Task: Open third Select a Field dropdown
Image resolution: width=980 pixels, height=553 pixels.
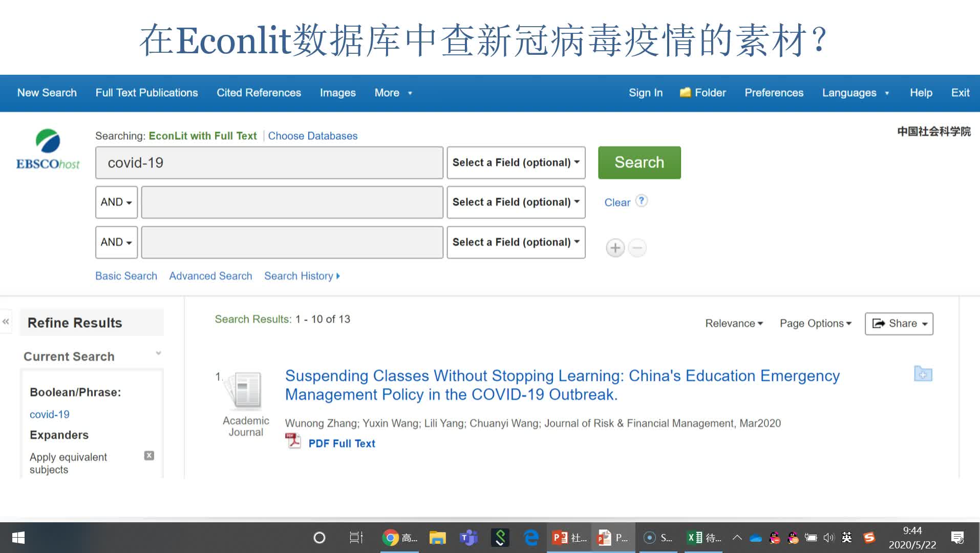Action: tap(516, 242)
